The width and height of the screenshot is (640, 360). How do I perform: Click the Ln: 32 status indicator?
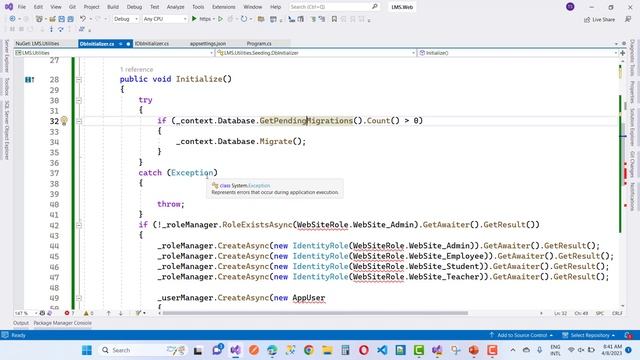[560, 313]
